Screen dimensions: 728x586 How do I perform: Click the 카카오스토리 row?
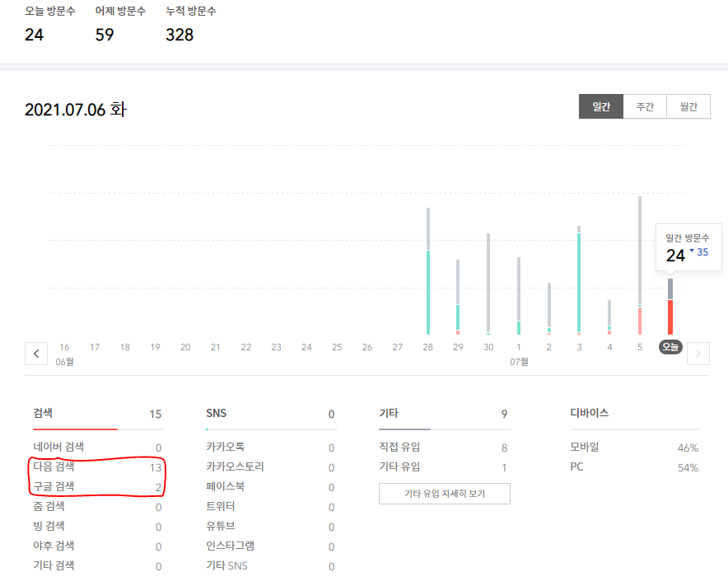[x=271, y=466]
